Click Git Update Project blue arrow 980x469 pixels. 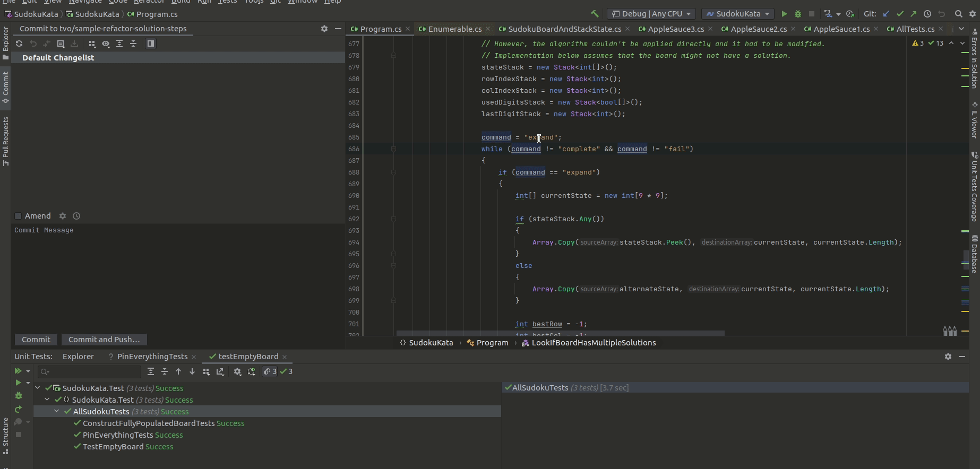coord(886,14)
